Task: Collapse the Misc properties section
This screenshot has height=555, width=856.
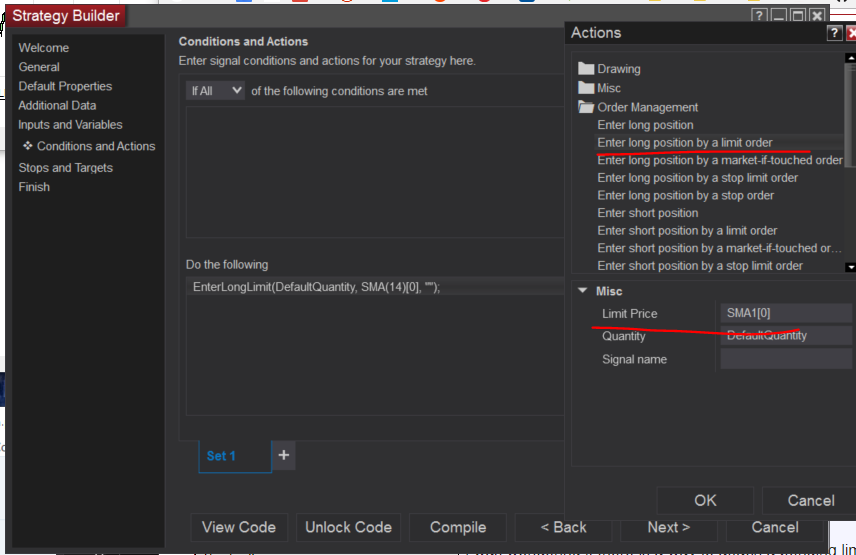Action: pyautogui.click(x=583, y=291)
